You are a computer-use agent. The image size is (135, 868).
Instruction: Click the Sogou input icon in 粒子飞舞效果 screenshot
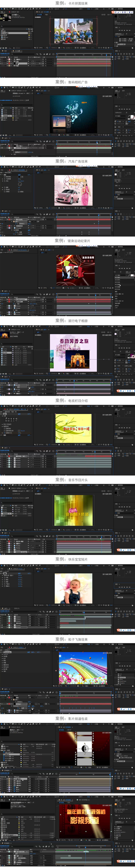(x=118, y=709)
